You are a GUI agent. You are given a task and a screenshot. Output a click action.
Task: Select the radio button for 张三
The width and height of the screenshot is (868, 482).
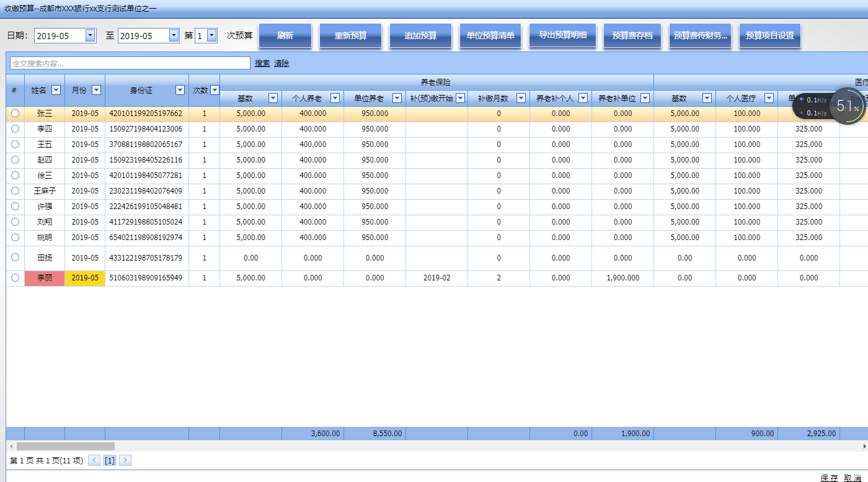tap(15, 114)
